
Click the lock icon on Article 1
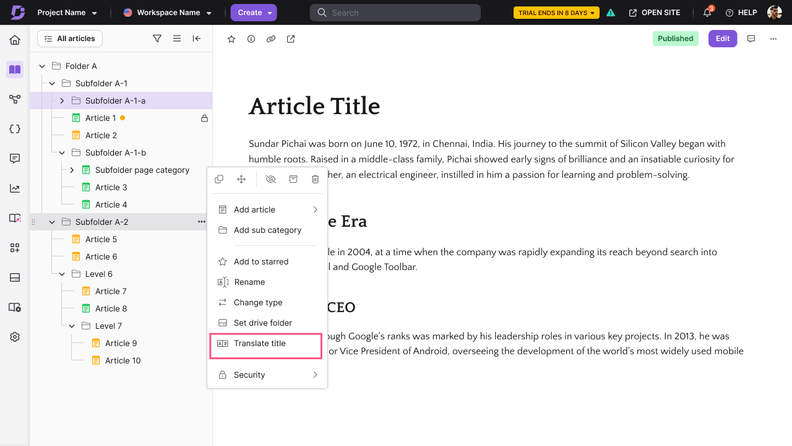click(x=204, y=118)
